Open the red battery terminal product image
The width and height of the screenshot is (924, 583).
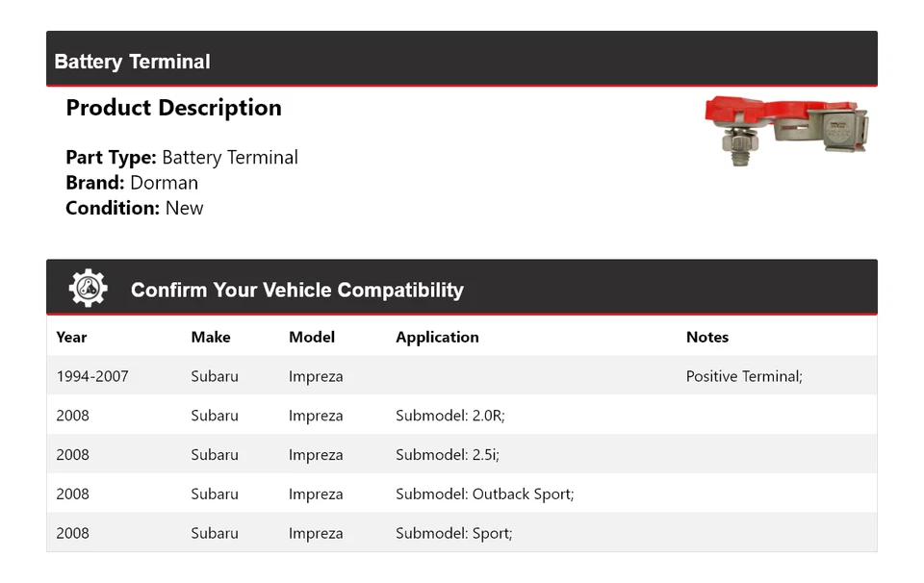pos(786,132)
